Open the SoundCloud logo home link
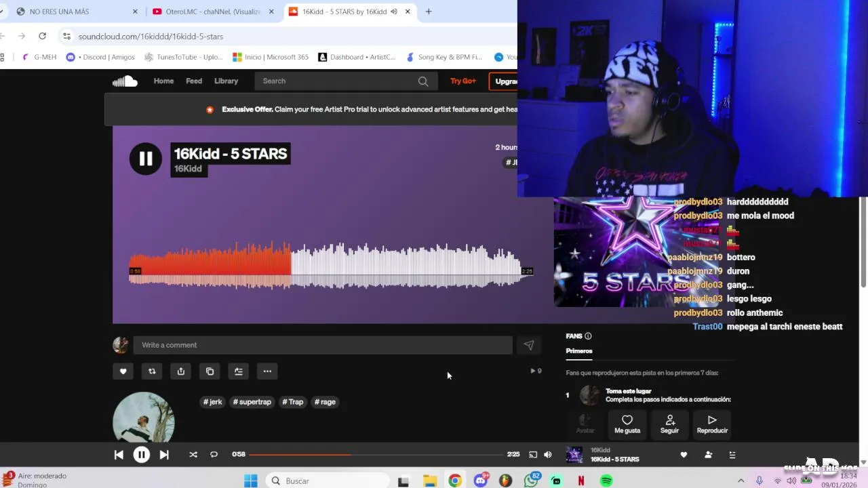This screenshot has height=488, width=868. tap(125, 81)
